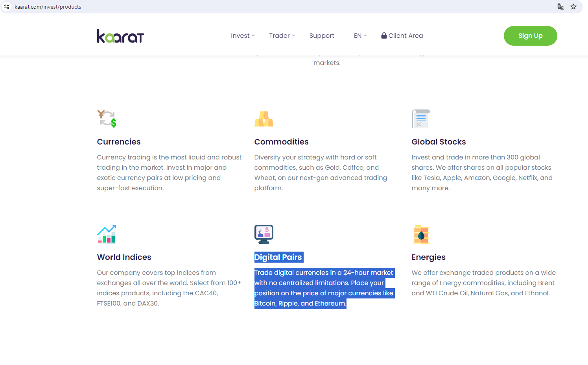The height and width of the screenshot is (365, 588).
Task: Click the Digital Pairs monitor icon
Action: pyautogui.click(x=264, y=234)
